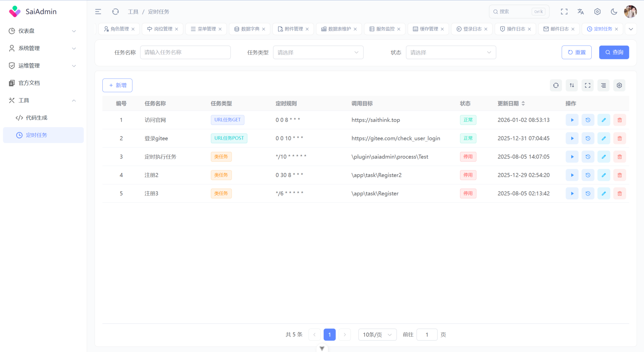The image size is (644, 352).
Task: Open the 任务类型 dropdown
Action: click(318, 52)
